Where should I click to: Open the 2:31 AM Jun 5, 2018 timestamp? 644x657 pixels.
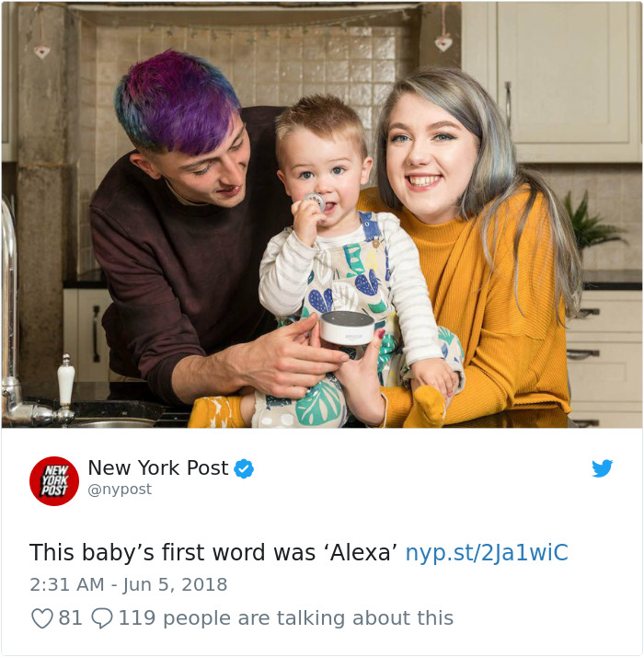pyautogui.click(x=128, y=584)
